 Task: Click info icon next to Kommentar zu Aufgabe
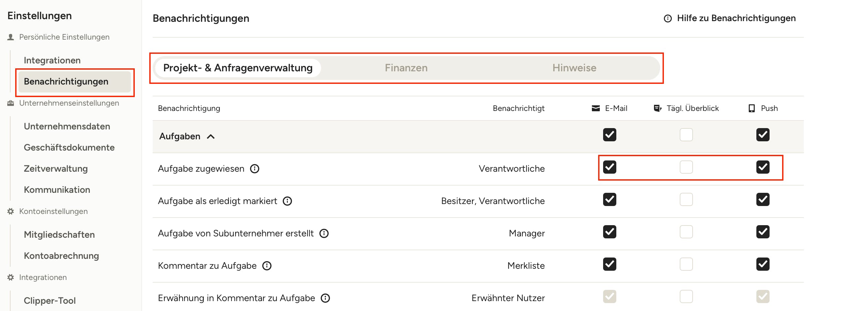(267, 265)
